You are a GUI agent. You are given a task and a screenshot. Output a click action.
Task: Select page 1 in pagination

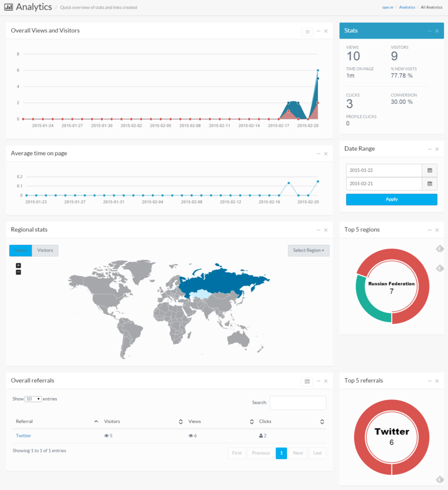281,453
